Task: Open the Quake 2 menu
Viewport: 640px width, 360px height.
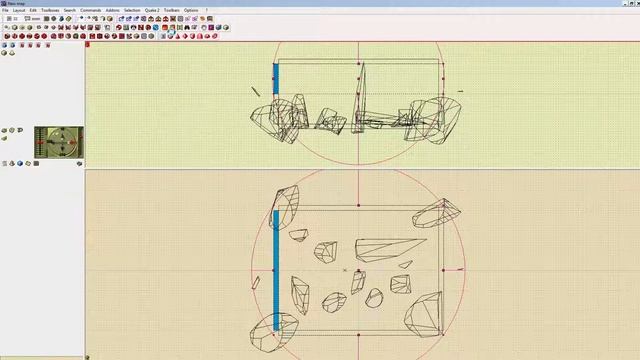Action: point(152,10)
